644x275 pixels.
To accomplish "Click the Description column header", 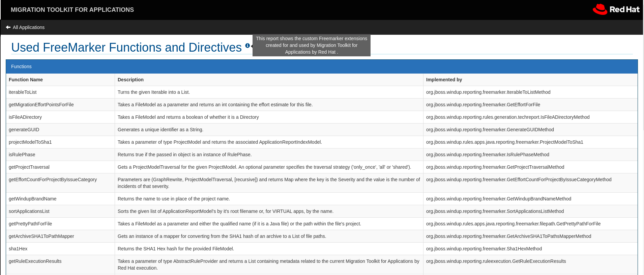I will 130,80.
